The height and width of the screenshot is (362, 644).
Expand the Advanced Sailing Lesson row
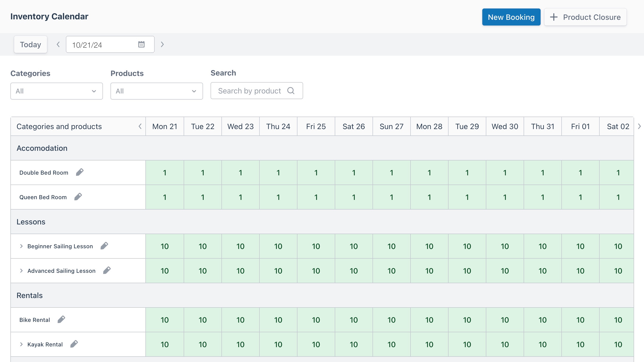pyautogui.click(x=21, y=271)
